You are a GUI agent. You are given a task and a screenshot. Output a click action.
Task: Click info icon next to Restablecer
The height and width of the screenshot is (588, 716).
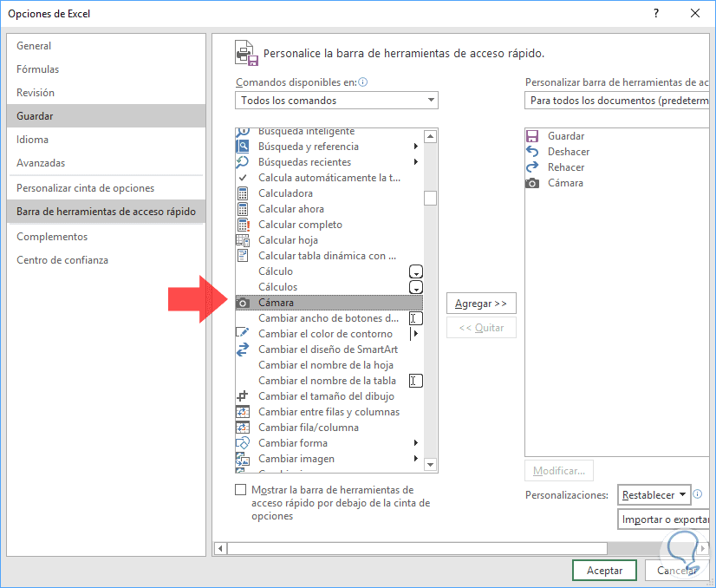coord(697,493)
